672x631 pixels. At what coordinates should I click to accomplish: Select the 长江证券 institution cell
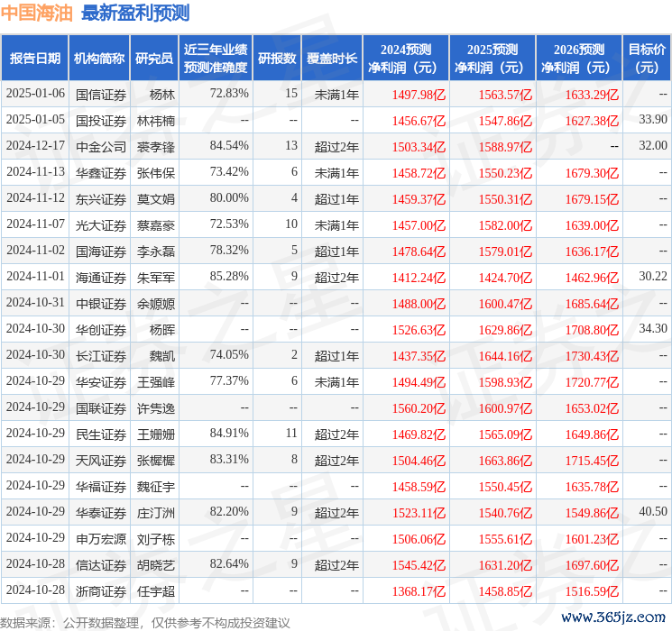pos(101,356)
